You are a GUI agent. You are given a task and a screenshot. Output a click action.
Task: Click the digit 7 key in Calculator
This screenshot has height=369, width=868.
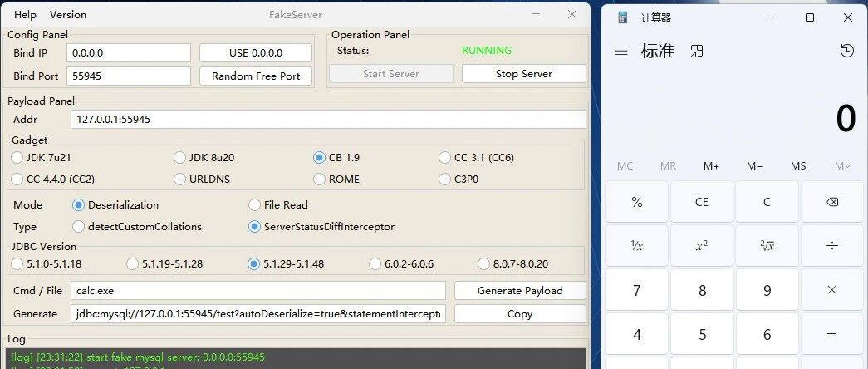[x=636, y=290]
